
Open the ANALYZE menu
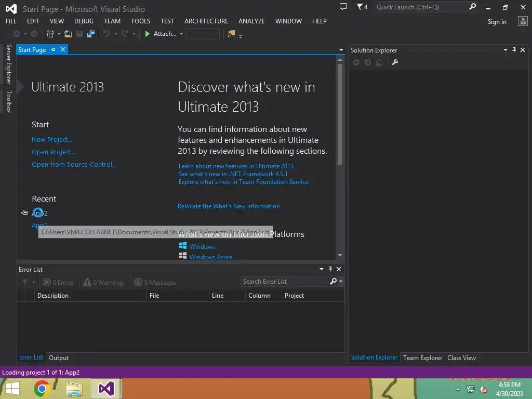click(x=252, y=21)
